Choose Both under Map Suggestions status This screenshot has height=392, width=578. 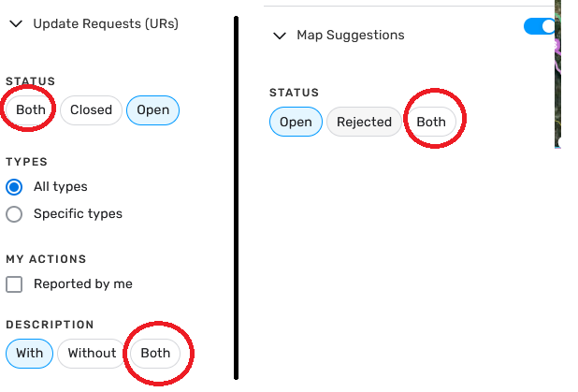[431, 122]
